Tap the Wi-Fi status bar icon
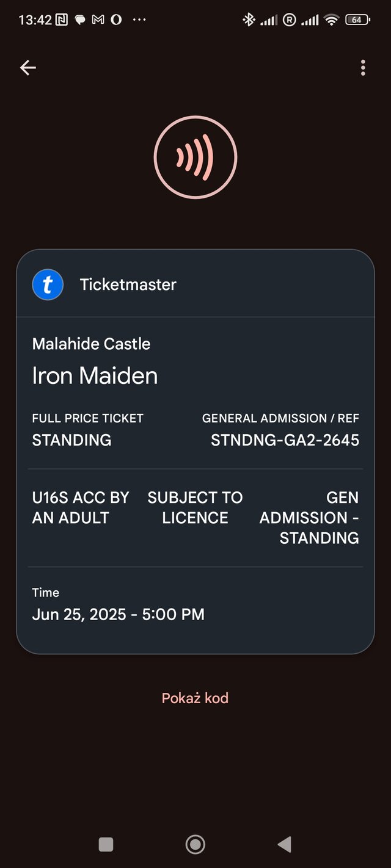Viewport: 391px width, 868px height. click(x=332, y=20)
